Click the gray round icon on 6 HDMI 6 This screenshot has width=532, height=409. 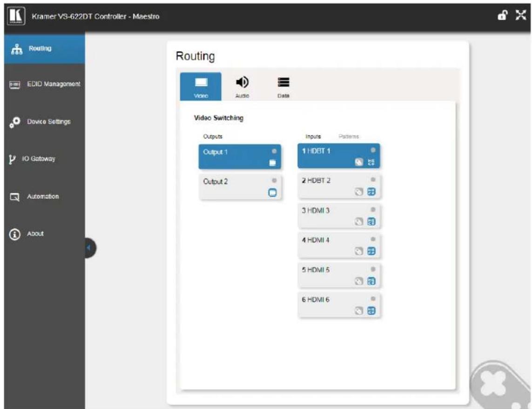359,311
